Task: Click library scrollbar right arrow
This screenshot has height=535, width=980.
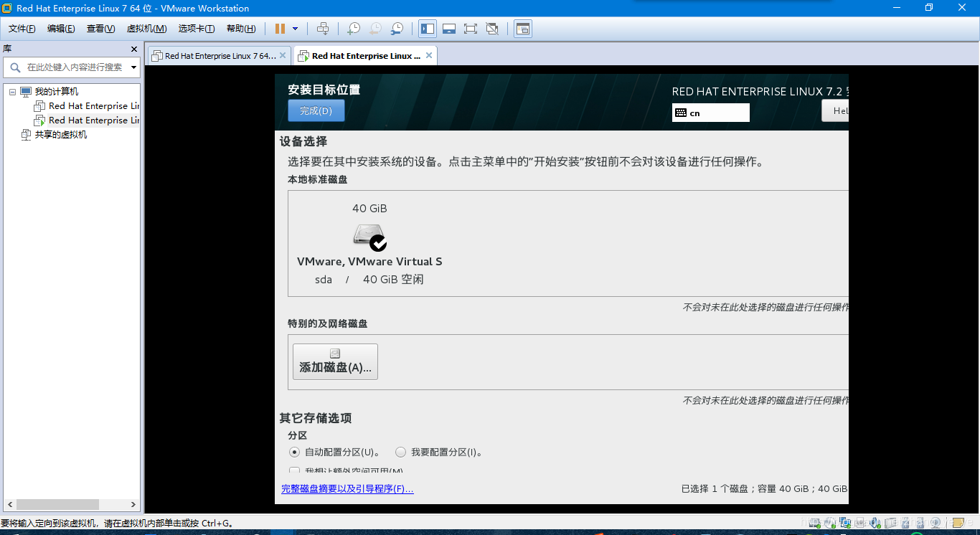Action: tap(133, 505)
